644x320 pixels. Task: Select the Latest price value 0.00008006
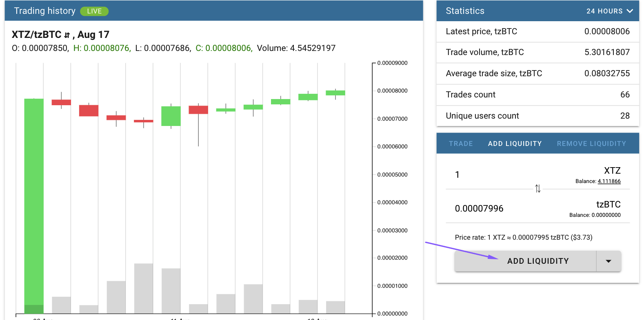click(x=607, y=31)
